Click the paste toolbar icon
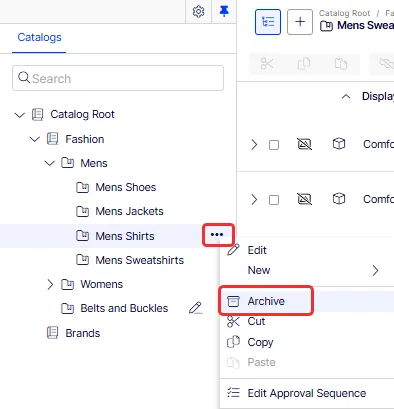 pos(341,63)
